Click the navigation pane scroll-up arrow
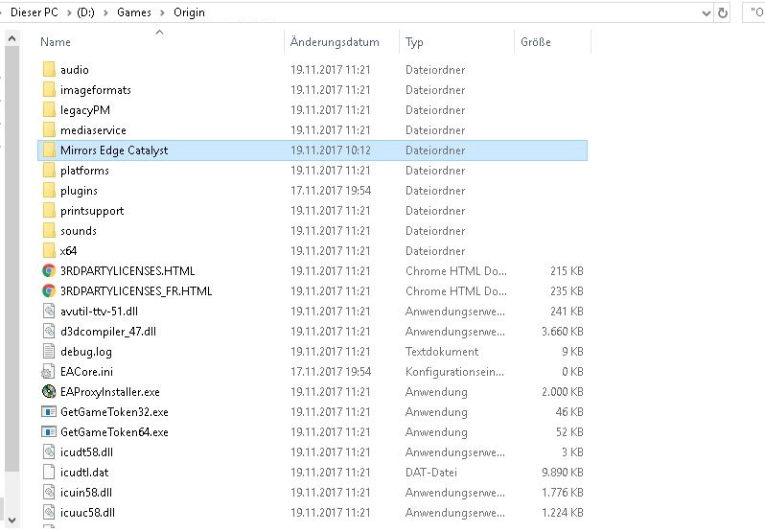This screenshot has width=765, height=532. 12,37
